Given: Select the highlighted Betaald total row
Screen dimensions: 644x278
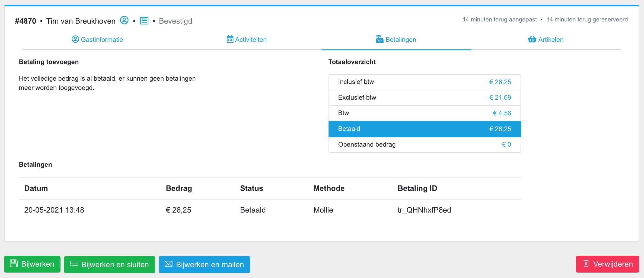Looking at the screenshot, I should 424,129.
